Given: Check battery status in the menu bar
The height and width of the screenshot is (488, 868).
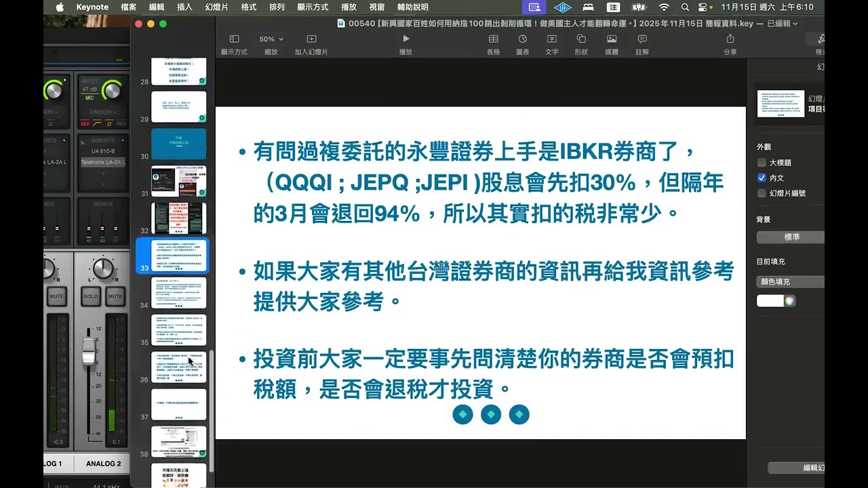Looking at the screenshot, I should tap(639, 7).
